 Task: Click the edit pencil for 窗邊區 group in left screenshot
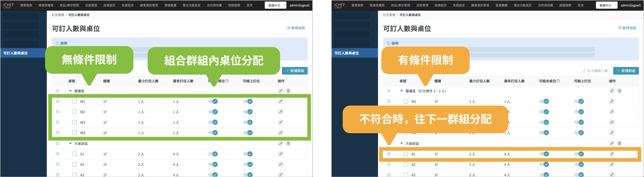(x=281, y=91)
